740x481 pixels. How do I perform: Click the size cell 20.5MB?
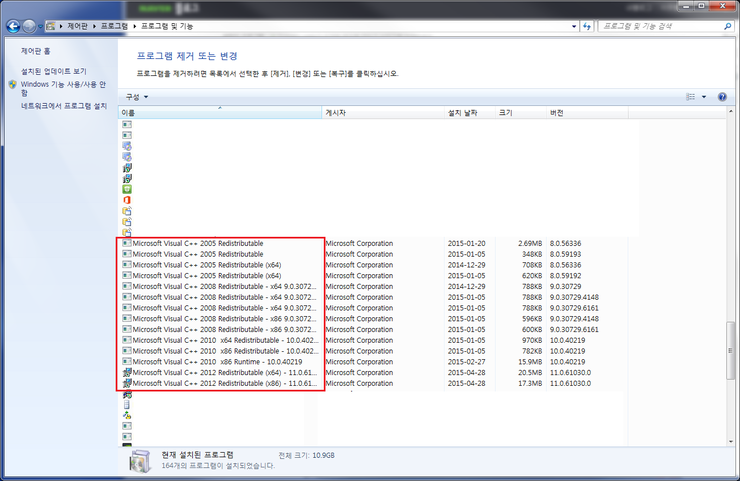point(530,372)
